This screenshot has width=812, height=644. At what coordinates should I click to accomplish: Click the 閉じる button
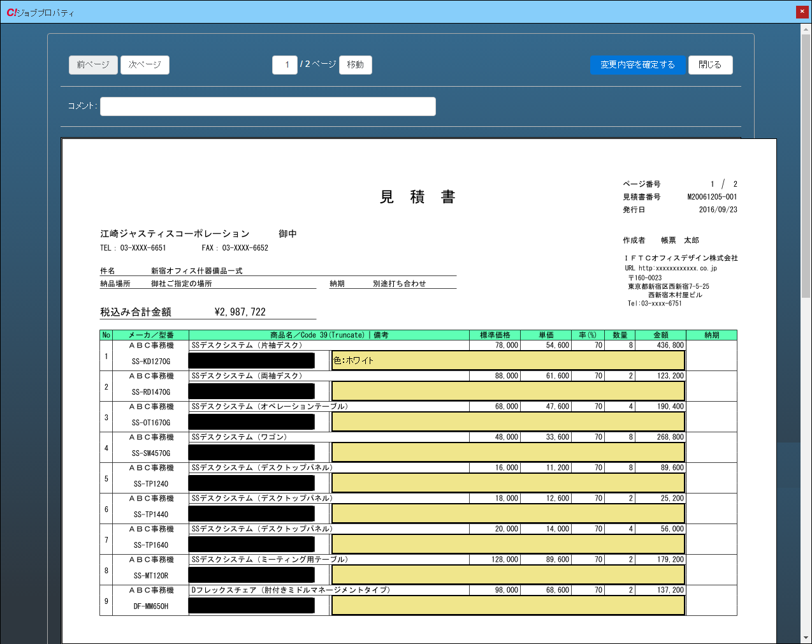(x=710, y=65)
